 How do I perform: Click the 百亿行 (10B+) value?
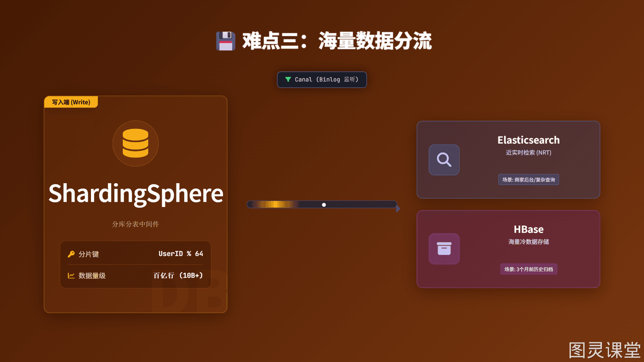[x=178, y=275]
